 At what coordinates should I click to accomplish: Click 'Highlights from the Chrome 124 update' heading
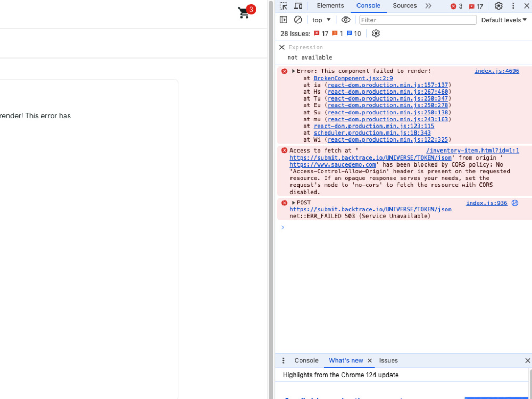coord(340,375)
